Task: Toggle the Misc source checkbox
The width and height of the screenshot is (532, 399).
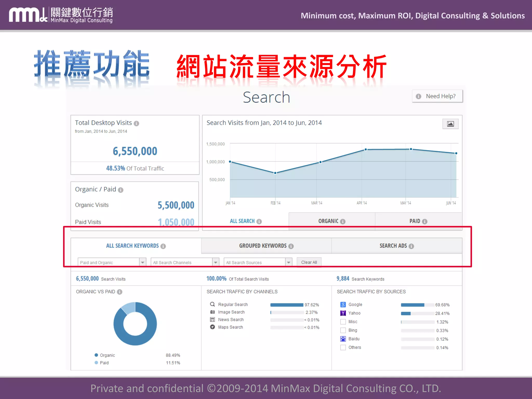Action: pyautogui.click(x=343, y=322)
